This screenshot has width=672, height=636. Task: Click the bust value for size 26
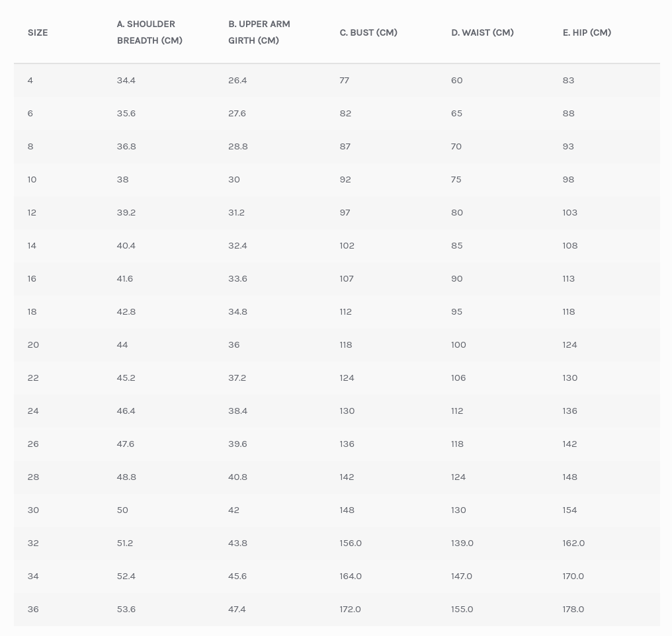coord(347,444)
